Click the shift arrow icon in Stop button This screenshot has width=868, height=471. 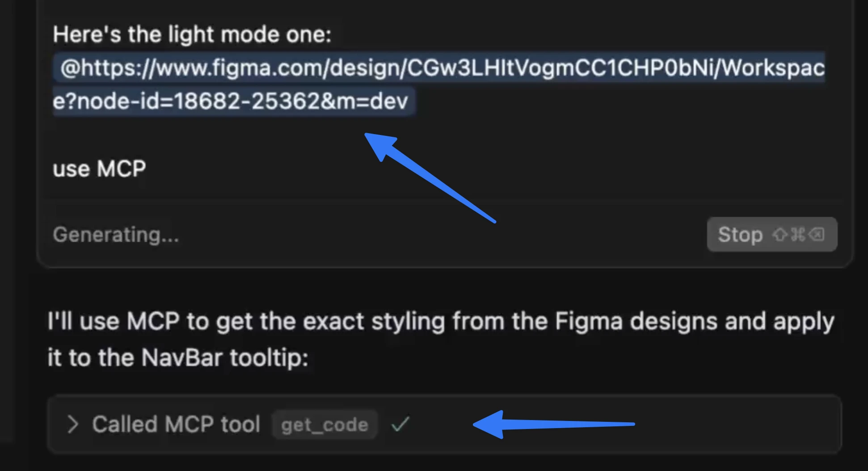(x=780, y=234)
